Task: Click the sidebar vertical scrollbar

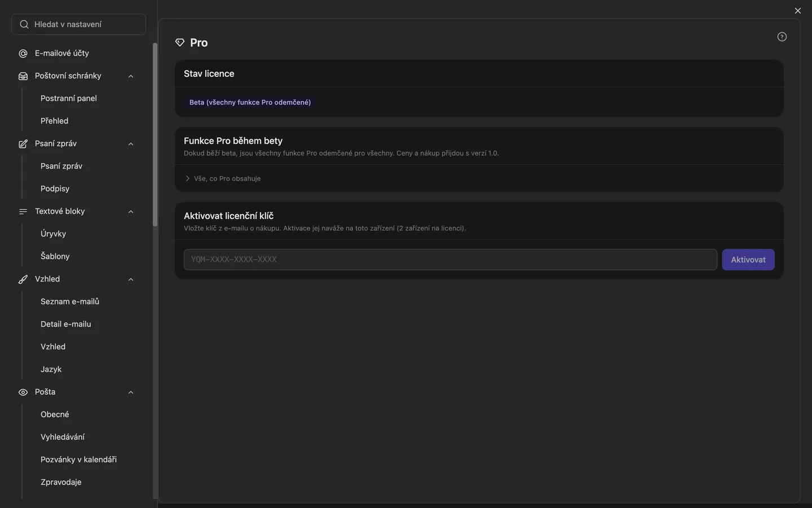Action: coord(155,135)
